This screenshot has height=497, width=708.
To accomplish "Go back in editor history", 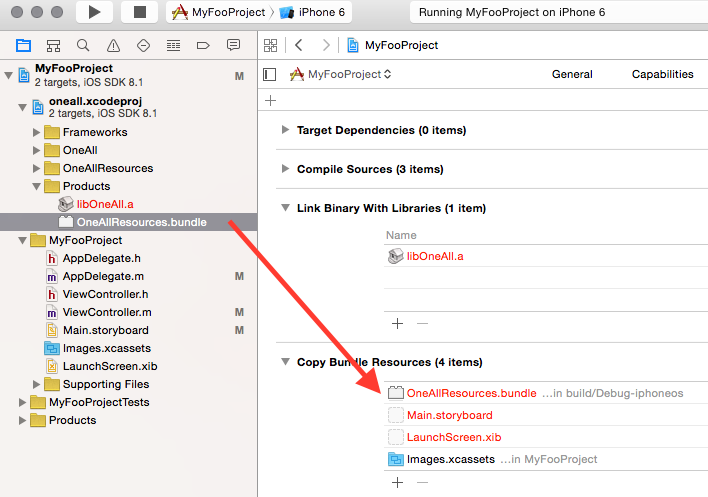I will pos(298,45).
